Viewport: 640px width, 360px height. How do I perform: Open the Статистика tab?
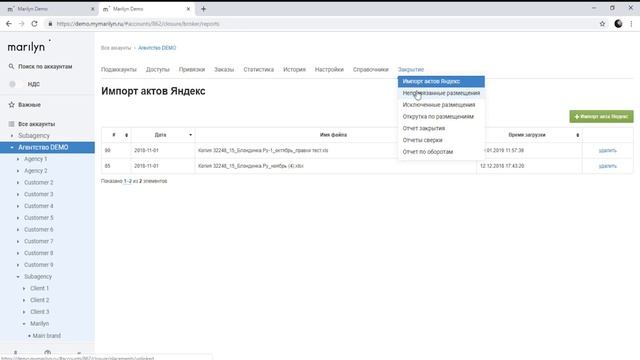click(258, 69)
